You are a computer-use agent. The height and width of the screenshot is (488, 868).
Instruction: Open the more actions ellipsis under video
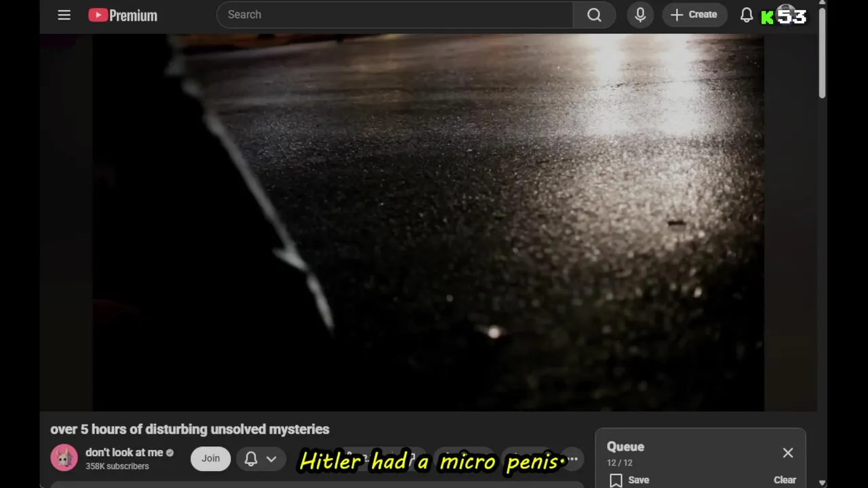(572, 459)
